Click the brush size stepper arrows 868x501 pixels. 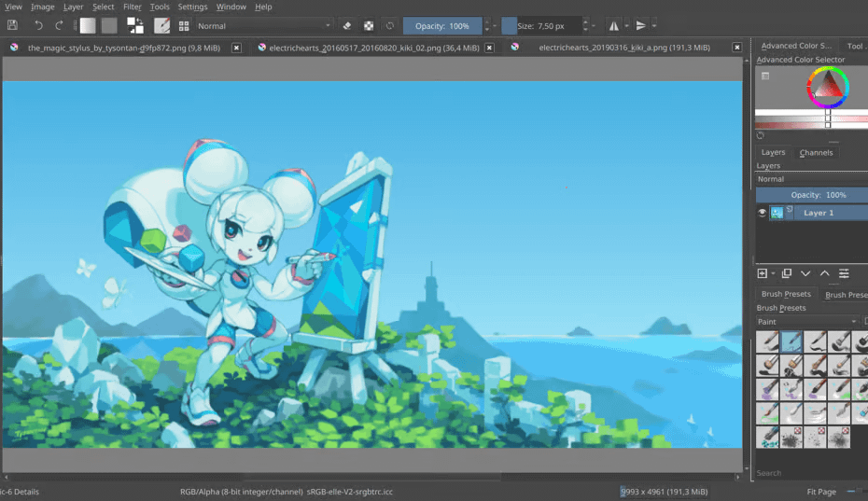[x=585, y=26]
